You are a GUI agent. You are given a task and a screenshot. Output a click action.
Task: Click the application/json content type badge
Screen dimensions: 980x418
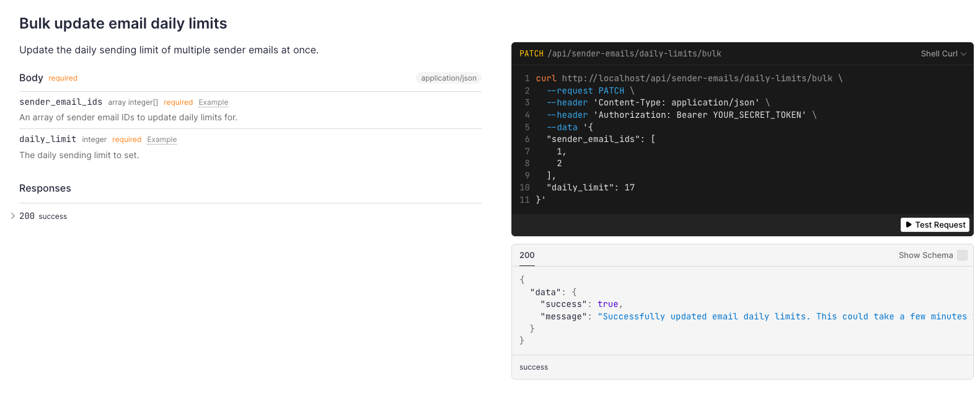(449, 78)
